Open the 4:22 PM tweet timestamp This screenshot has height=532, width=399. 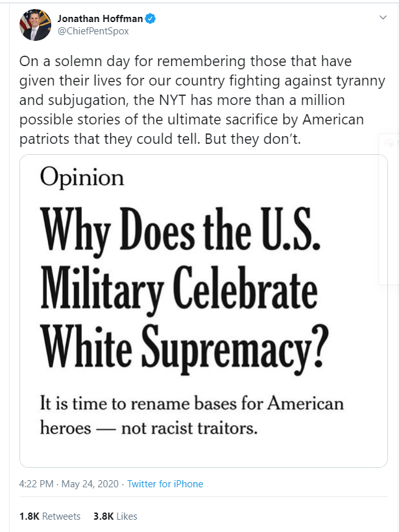click(36, 484)
